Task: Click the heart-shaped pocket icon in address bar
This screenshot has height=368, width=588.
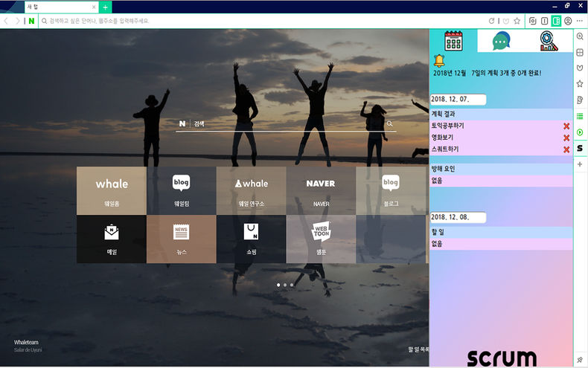Action: (x=506, y=22)
